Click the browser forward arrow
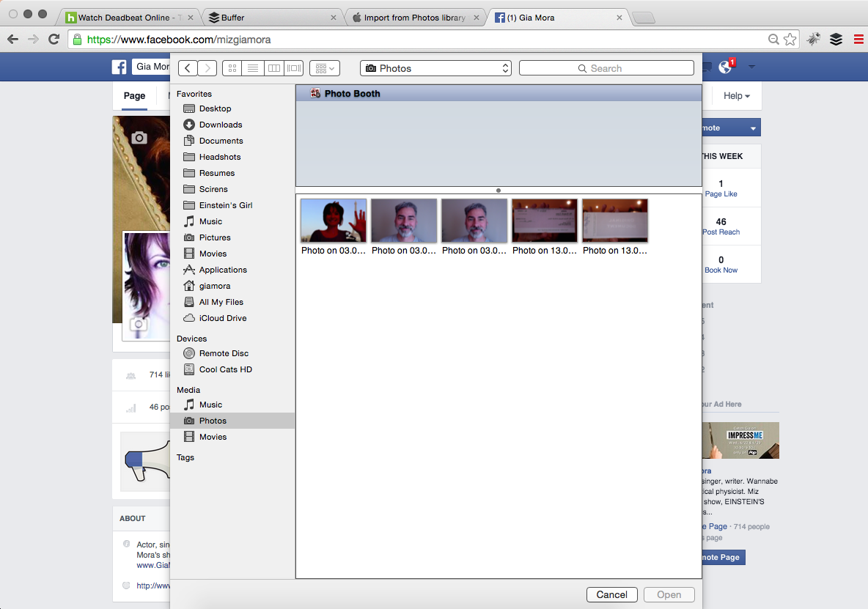This screenshot has height=609, width=868. coord(33,40)
